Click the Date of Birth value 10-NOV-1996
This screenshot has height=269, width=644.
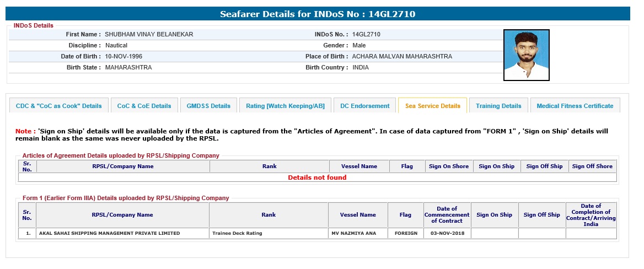pos(124,56)
